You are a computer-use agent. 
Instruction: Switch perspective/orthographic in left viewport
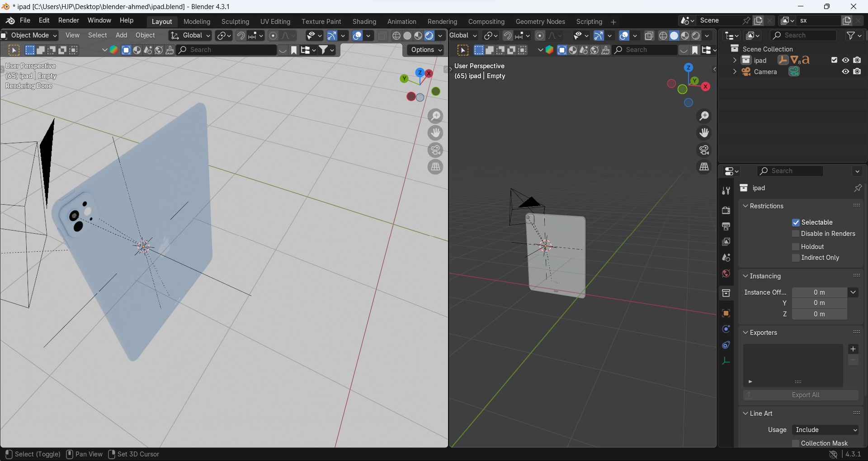pyautogui.click(x=436, y=167)
